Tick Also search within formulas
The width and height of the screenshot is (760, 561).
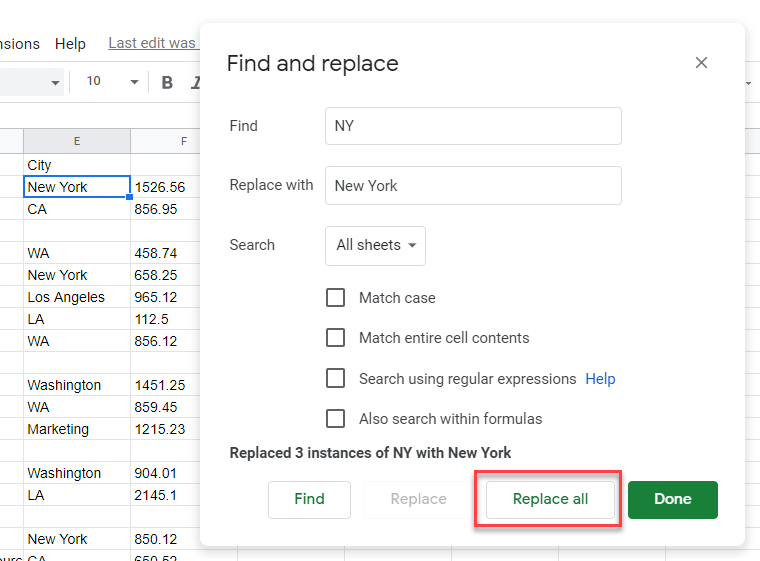click(x=336, y=419)
